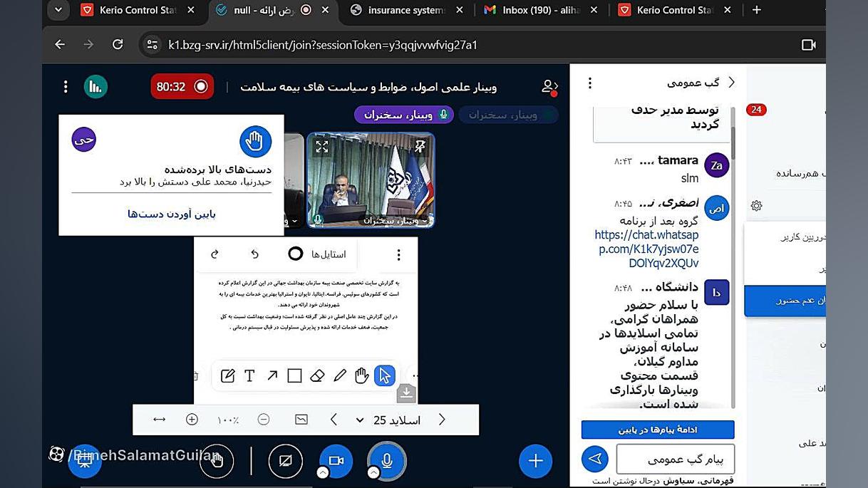The image size is (868, 488).
Task: Toggle the recording indicator 80:32
Action: (182, 87)
